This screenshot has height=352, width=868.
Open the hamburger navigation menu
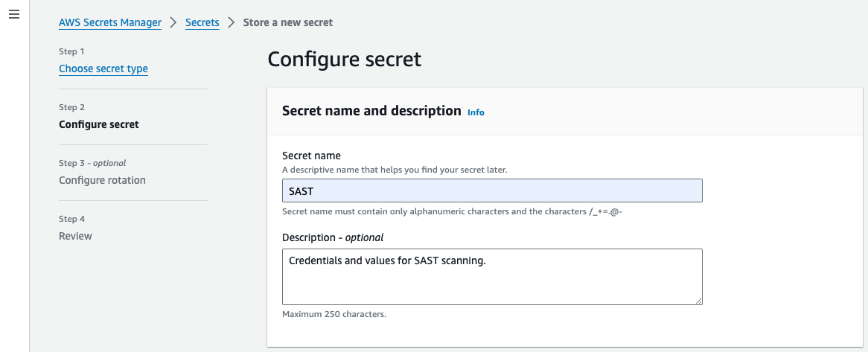click(x=14, y=14)
